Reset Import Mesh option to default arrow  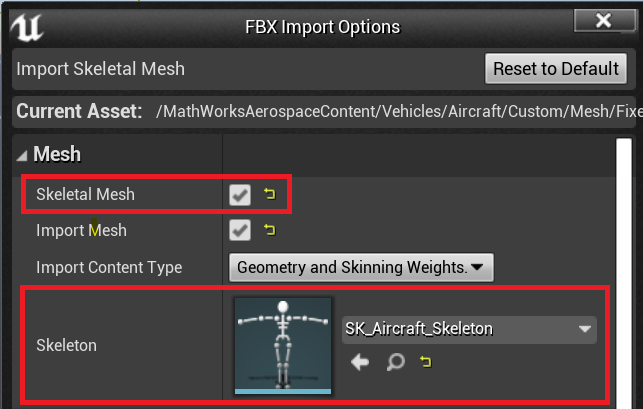(269, 230)
